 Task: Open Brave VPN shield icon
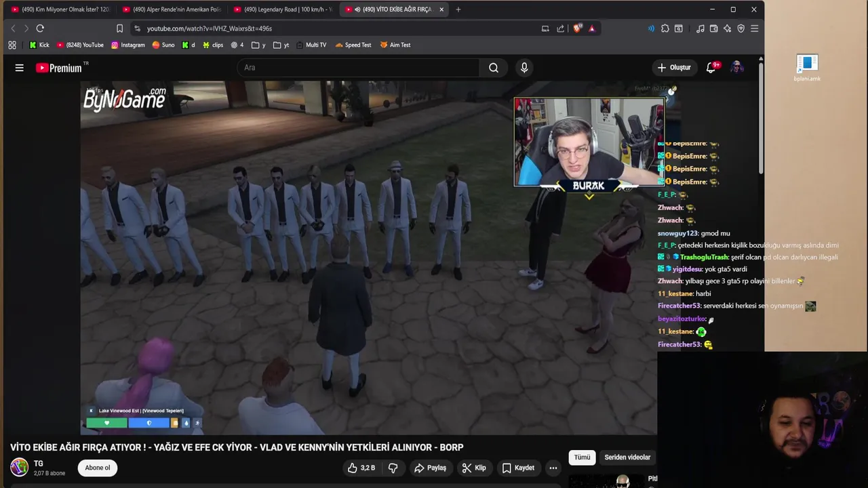coord(741,28)
